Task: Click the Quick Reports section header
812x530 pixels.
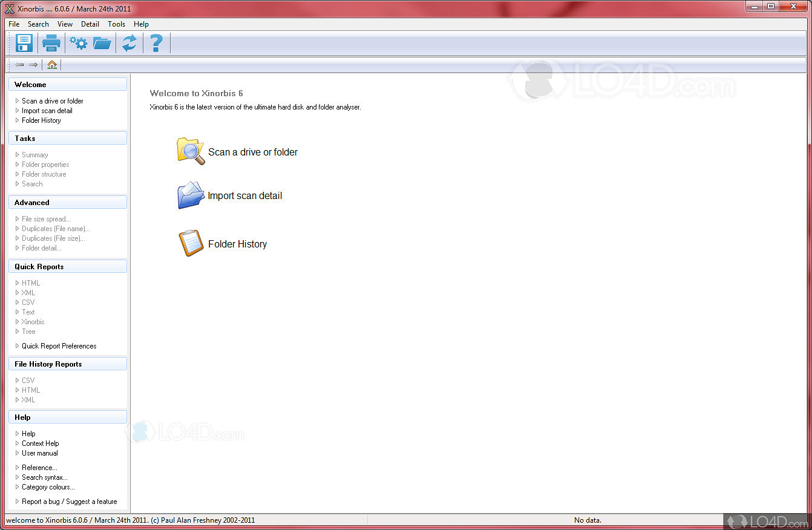Action: (x=68, y=267)
